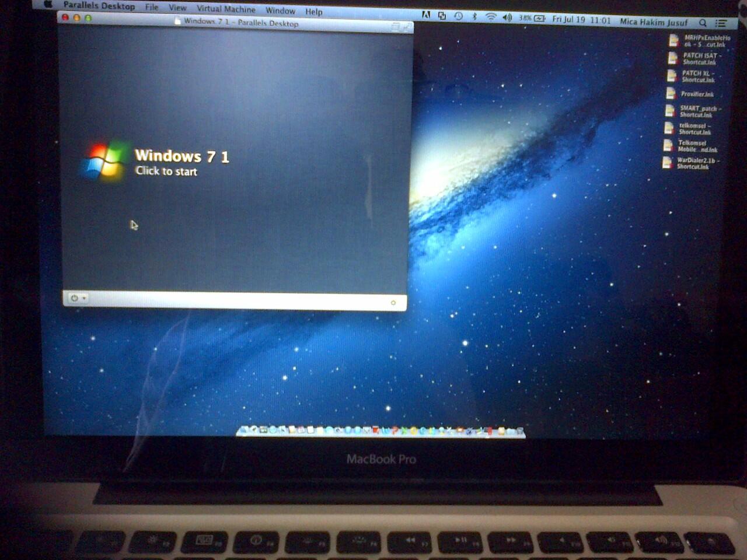The width and height of the screenshot is (747, 560).
Task: Open the volume control icon
Action: coord(507,17)
